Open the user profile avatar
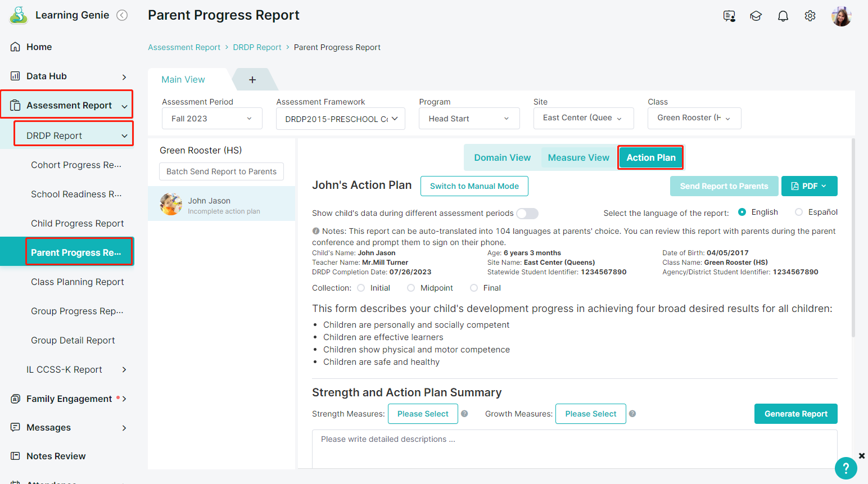The height and width of the screenshot is (484, 868). click(x=842, y=16)
